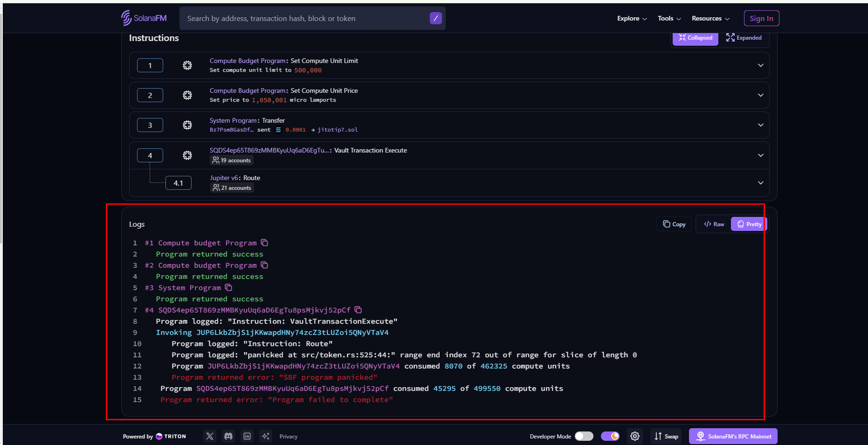The height and width of the screenshot is (445, 868).
Task: Click the 21 accounts badge
Action: [x=232, y=188]
